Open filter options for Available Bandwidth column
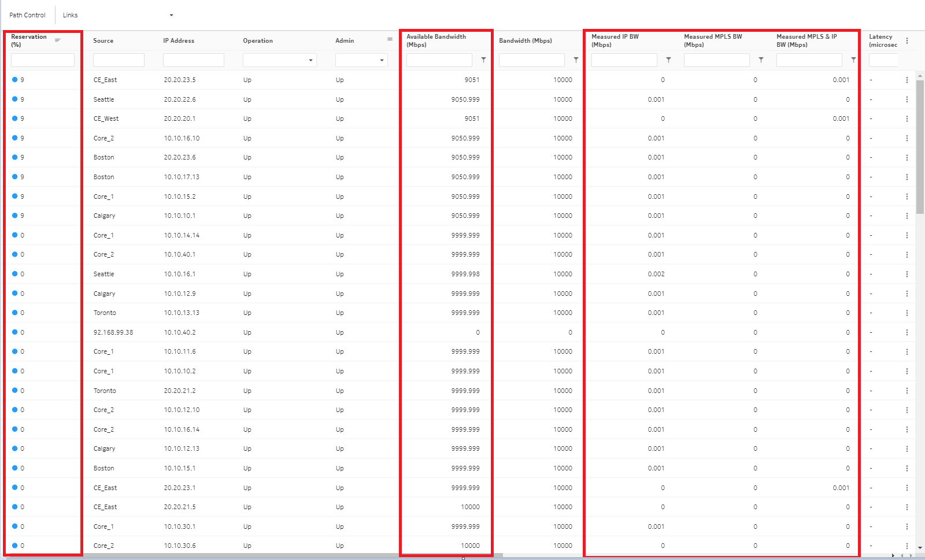This screenshot has height=560, width=925. point(483,60)
